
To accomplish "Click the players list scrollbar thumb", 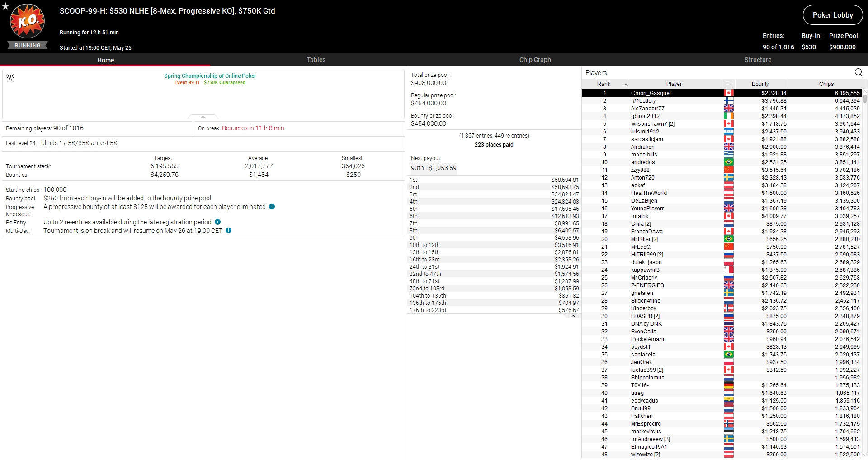I will pyautogui.click(x=865, y=99).
